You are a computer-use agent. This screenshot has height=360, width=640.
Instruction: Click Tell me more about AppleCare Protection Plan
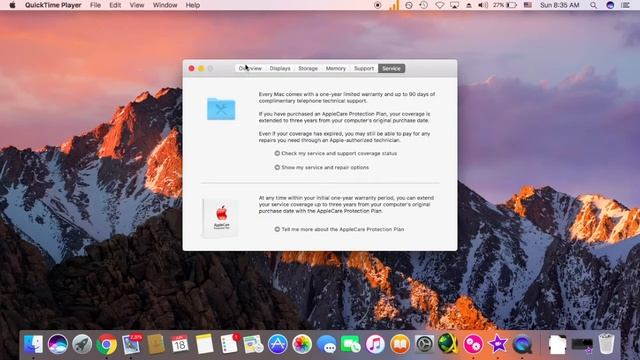click(x=339, y=229)
